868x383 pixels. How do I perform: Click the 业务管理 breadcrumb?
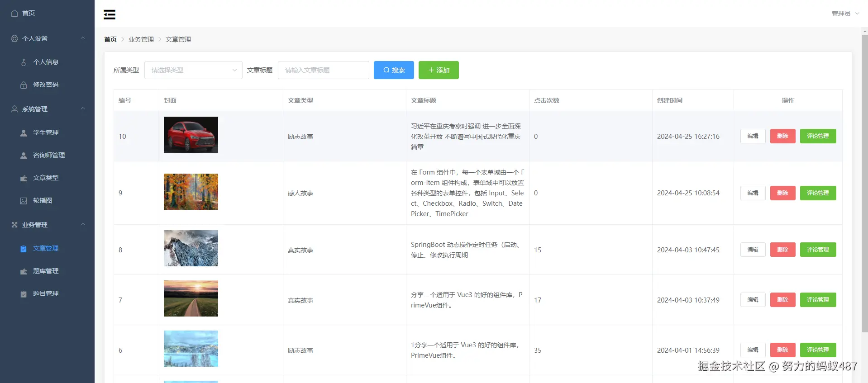(x=141, y=39)
